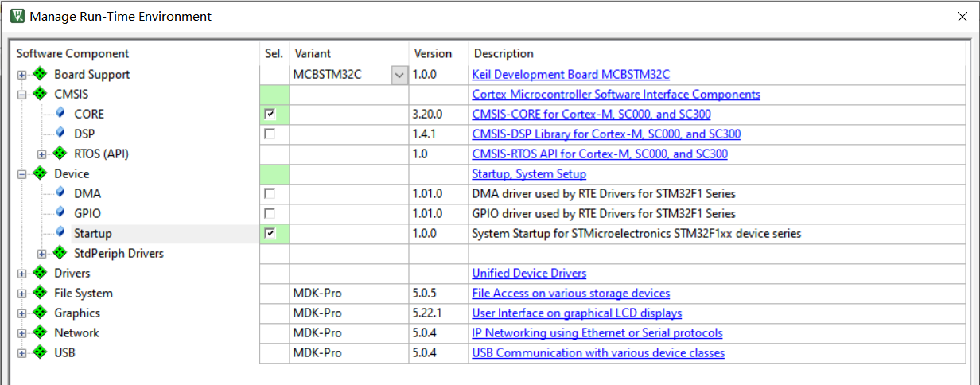Click the CORE blue component icon
This screenshot has height=385, width=980.
60,114
